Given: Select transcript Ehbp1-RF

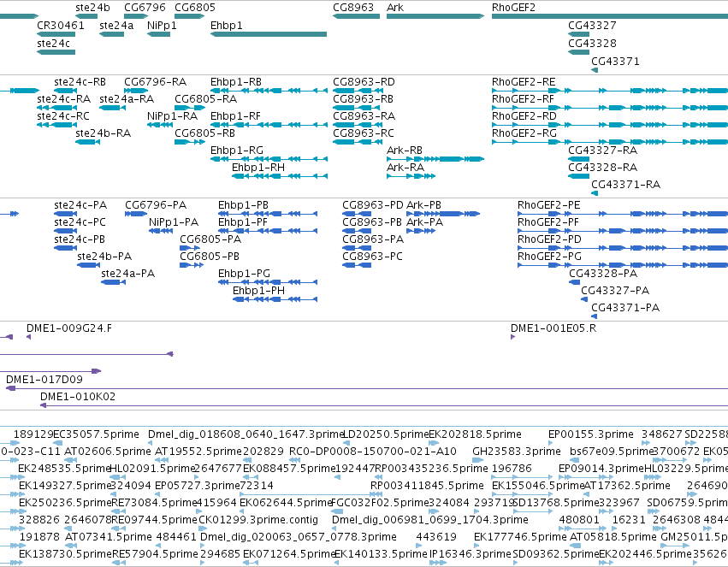Looking at the screenshot, I should pos(235,116).
